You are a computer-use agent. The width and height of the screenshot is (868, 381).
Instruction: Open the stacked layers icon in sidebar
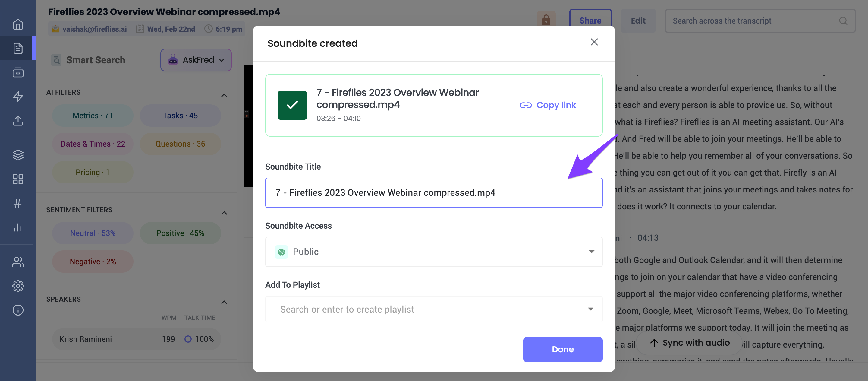click(x=18, y=155)
